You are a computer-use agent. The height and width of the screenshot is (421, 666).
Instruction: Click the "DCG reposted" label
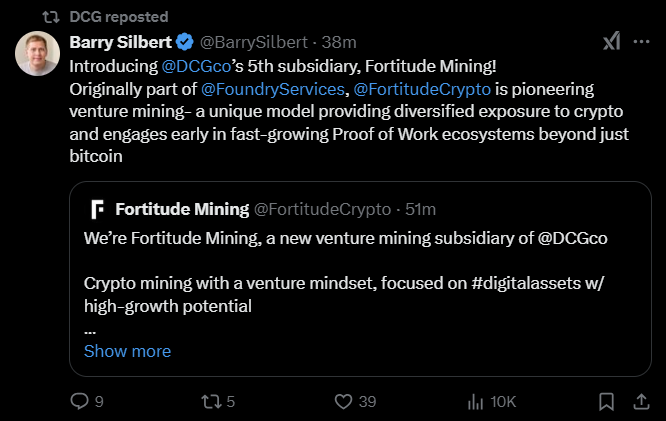[120, 17]
